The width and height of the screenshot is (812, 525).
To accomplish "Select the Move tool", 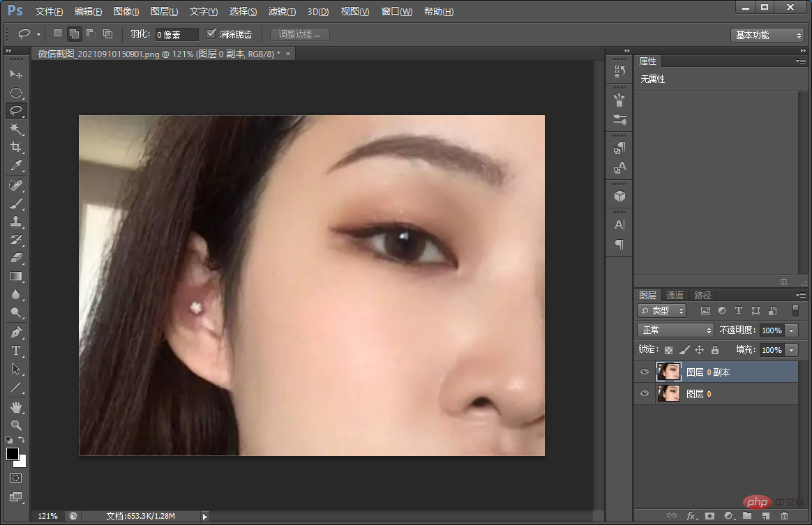I will 16,74.
